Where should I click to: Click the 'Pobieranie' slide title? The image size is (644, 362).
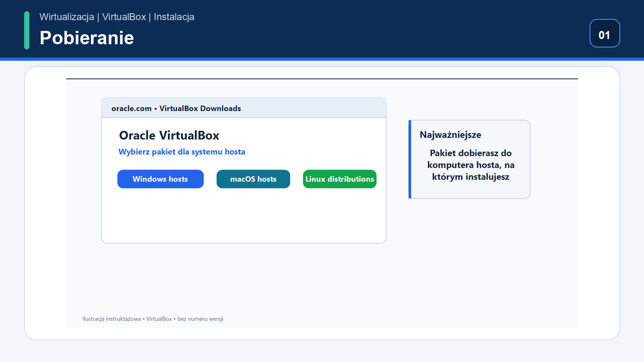point(87,38)
